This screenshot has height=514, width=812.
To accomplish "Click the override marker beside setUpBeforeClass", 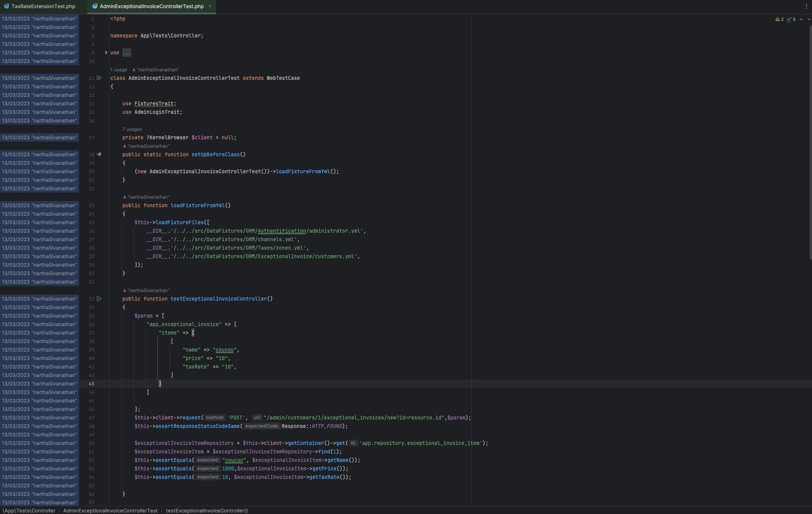I will tap(99, 154).
